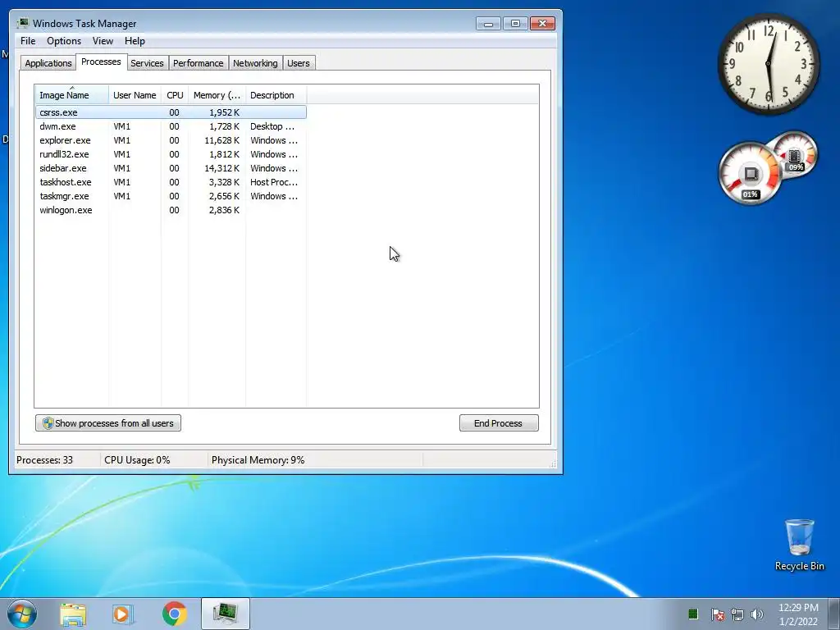Click Task Manager title bar icon
The image size is (840, 630).
pos(22,23)
